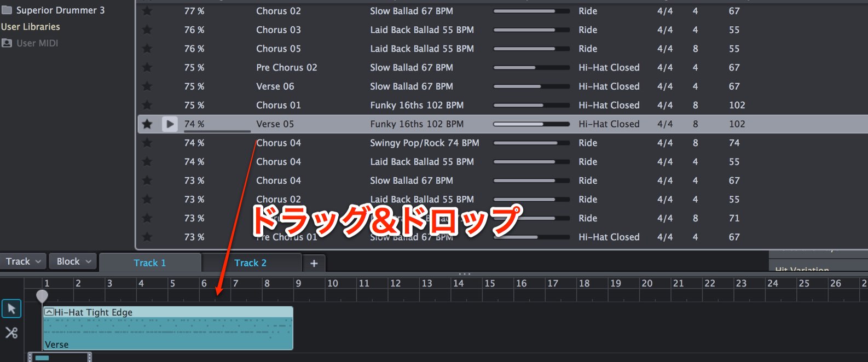Select the 'Chorus 03' groove name
The width and height of the screenshot is (868, 362).
click(x=279, y=30)
